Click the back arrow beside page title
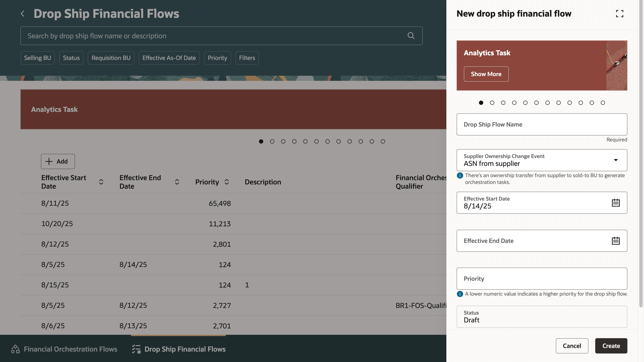Screen dimensions: 644x362 click(x=23, y=13)
